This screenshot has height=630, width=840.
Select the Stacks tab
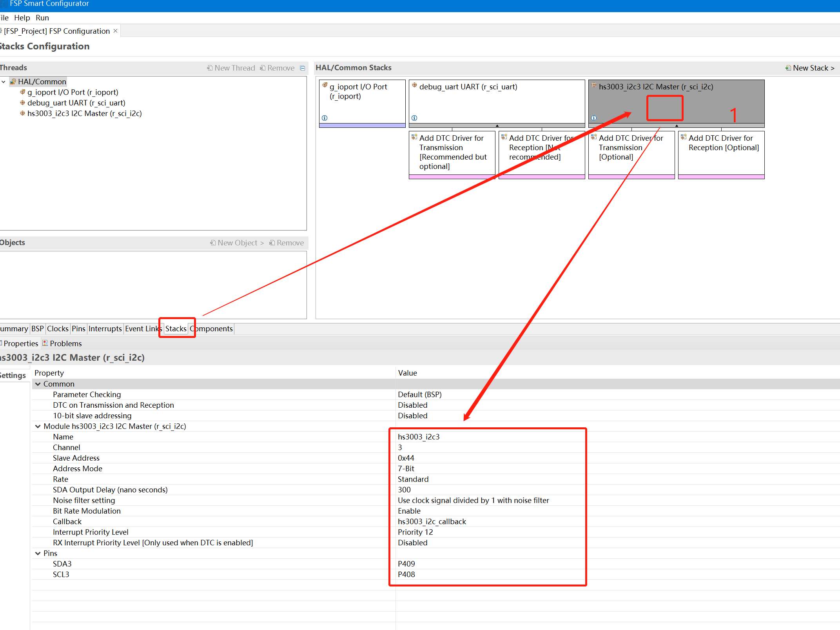click(x=176, y=329)
